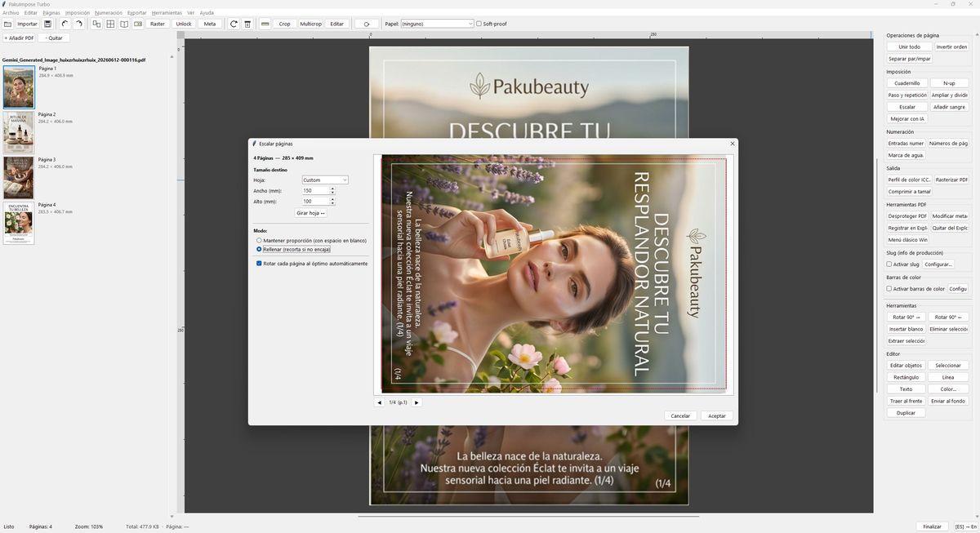Click the save disk icon in toolbar

pyautogui.click(x=48, y=24)
